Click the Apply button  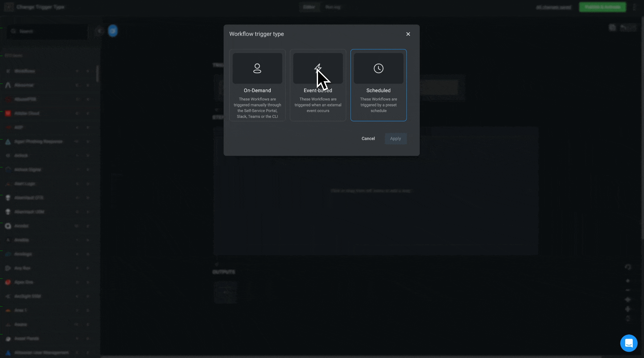pos(395,139)
